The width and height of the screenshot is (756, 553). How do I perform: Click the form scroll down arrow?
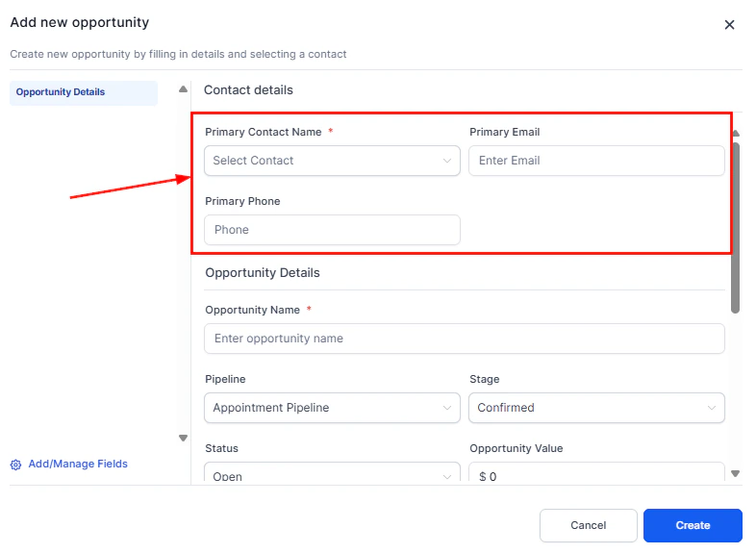735,473
